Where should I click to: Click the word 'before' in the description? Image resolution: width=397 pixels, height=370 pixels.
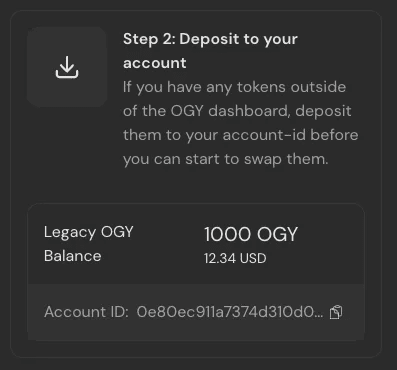(334, 135)
